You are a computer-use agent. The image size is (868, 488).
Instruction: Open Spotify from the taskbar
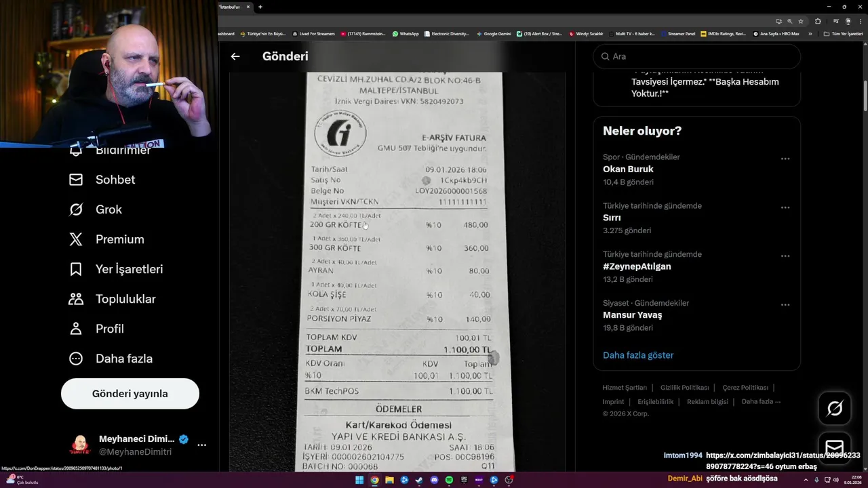(x=449, y=480)
